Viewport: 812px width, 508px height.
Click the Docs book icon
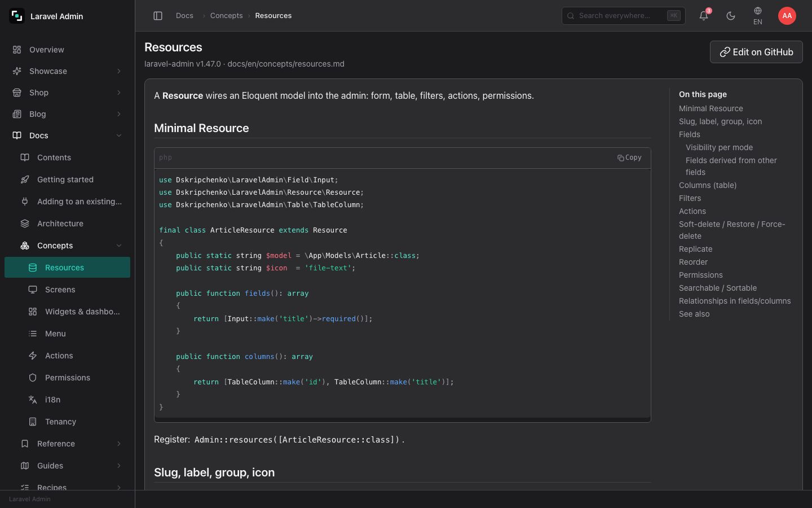point(17,135)
